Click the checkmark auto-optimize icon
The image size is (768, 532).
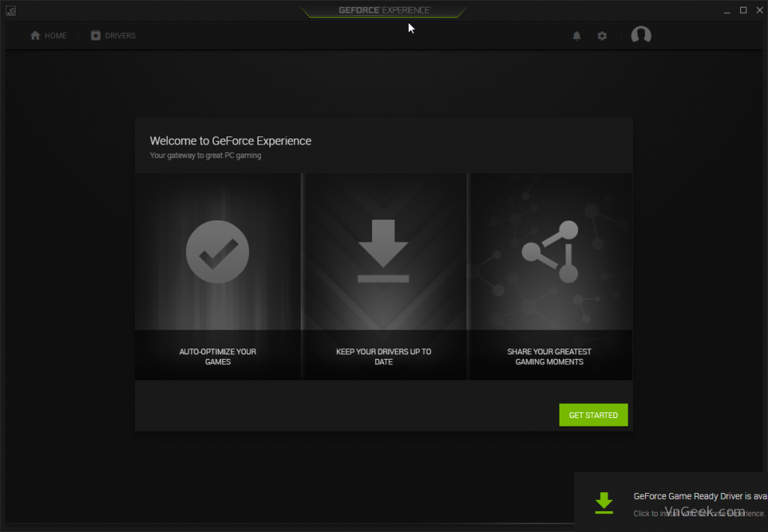[x=217, y=252]
